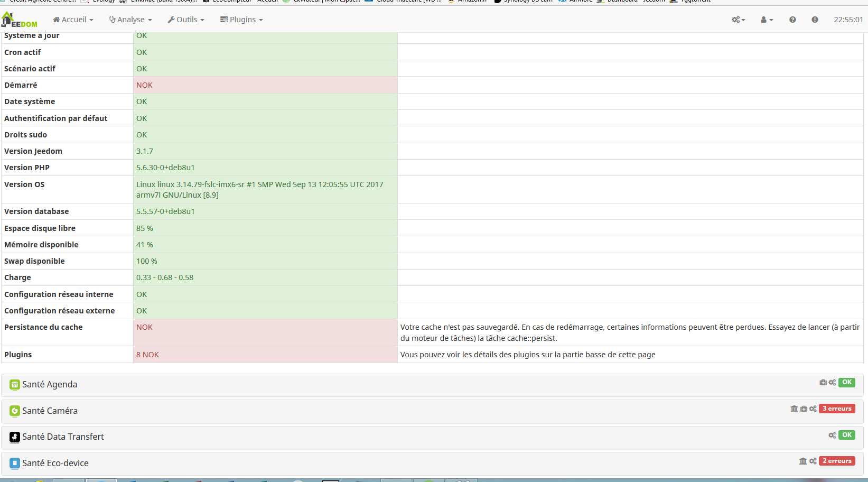Image resolution: width=868 pixels, height=482 pixels.
Task: Open the gears settings dropdown in navbar
Action: point(738,20)
